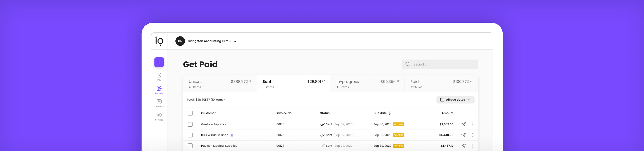Open the Settings gear in sidebar
The image size is (644, 151).
click(159, 116)
